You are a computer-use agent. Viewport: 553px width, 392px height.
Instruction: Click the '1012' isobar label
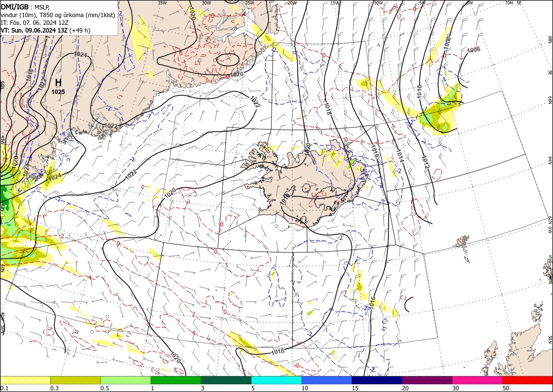click(426, 162)
